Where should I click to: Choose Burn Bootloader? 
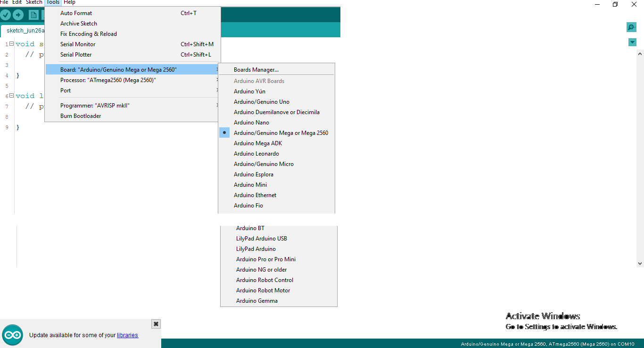click(x=132, y=116)
